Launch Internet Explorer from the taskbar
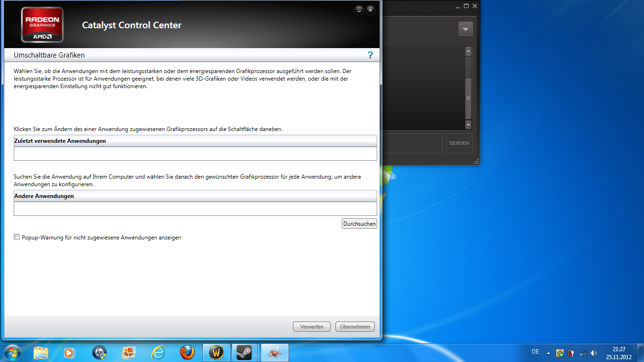This screenshot has width=644, height=362. pos(158,353)
